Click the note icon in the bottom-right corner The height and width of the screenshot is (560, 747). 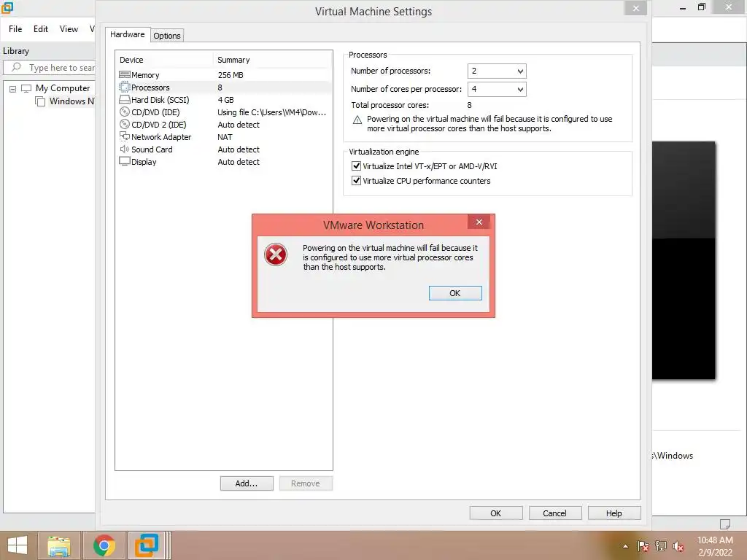[x=724, y=524]
